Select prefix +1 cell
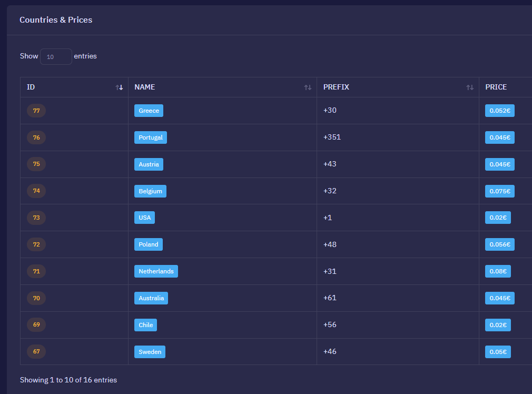 (x=398, y=218)
